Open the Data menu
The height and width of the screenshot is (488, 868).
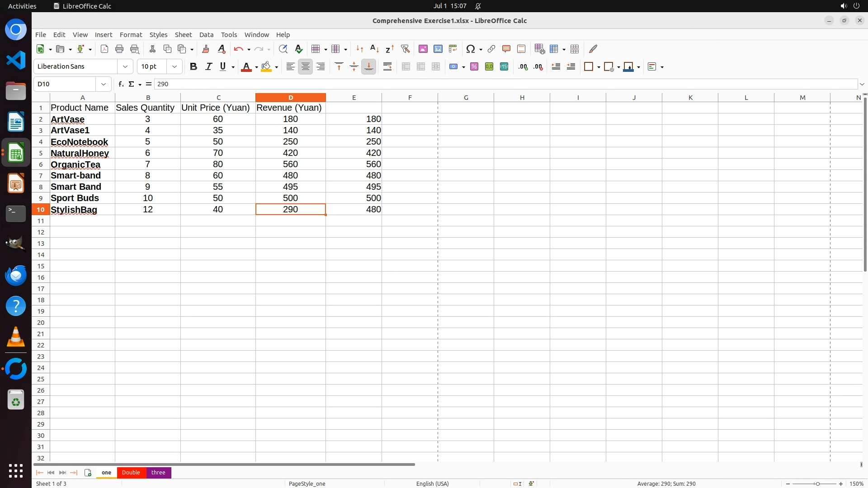[x=206, y=35]
